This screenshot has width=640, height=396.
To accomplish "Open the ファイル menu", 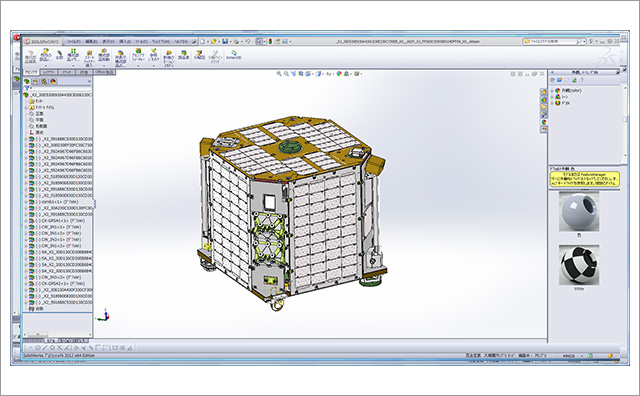I will [x=74, y=41].
